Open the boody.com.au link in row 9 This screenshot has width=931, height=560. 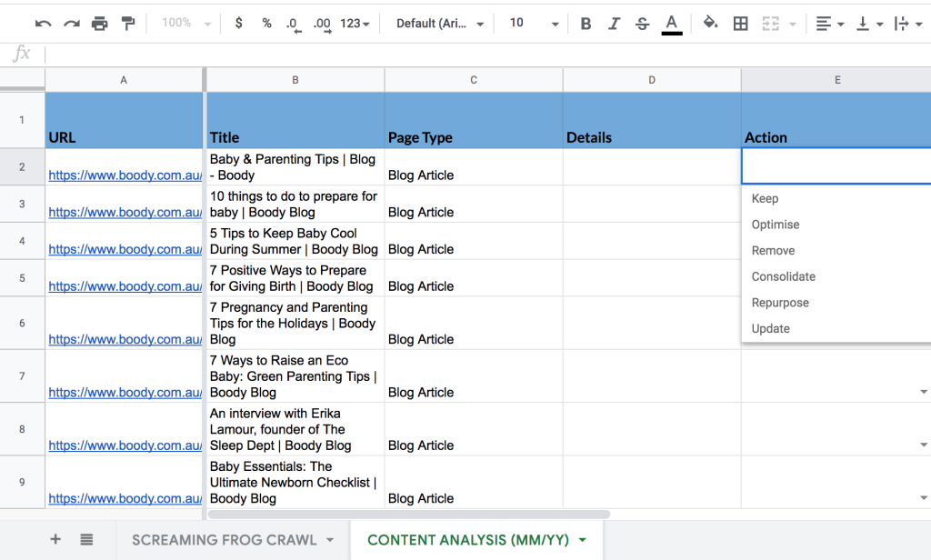125,499
